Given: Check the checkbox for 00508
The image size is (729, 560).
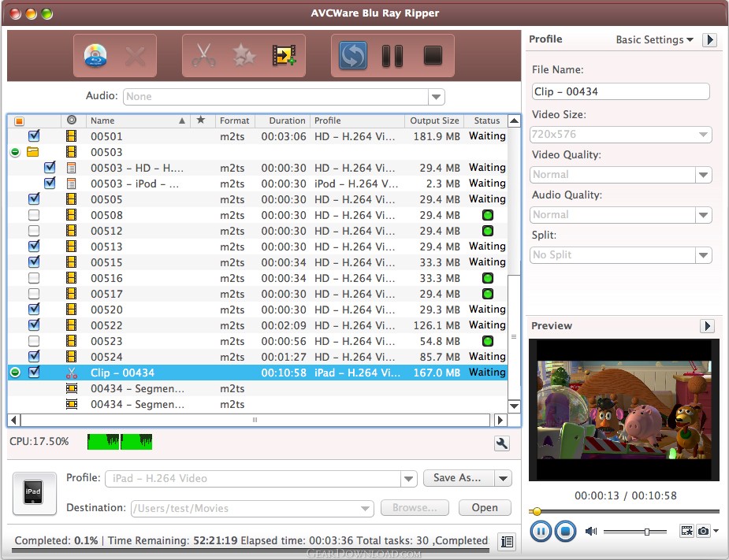Looking at the screenshot, I should [33, 215].
